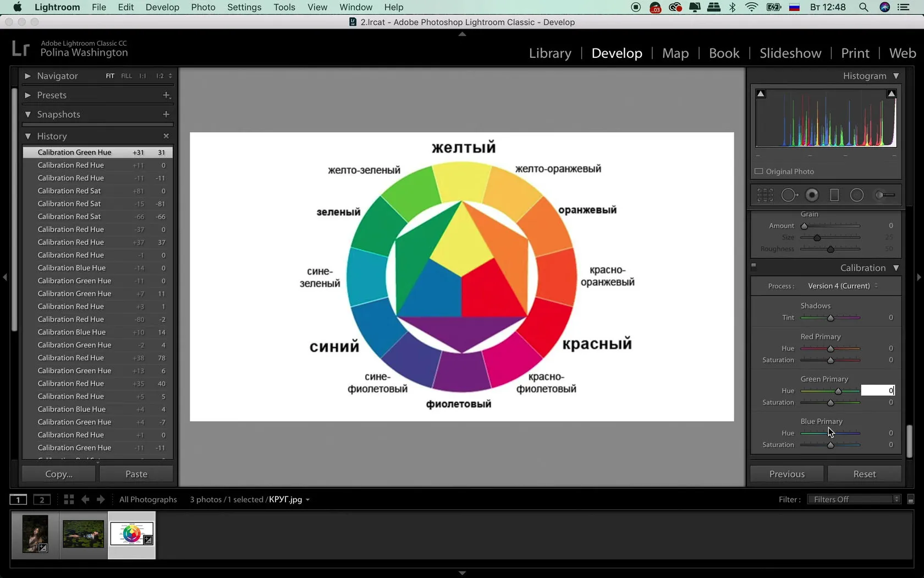Open Grid view from the filmstrip bar
This screenshot has height=578, width=924.
coord(69,499)
